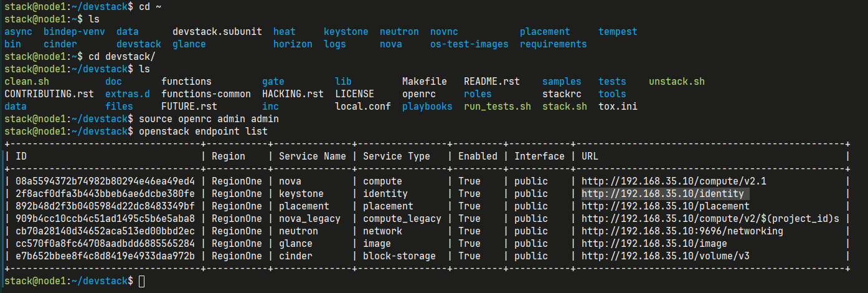Click 'stack.sh' script name
Viewport: 868px width, 293px height.
[565, 106]
